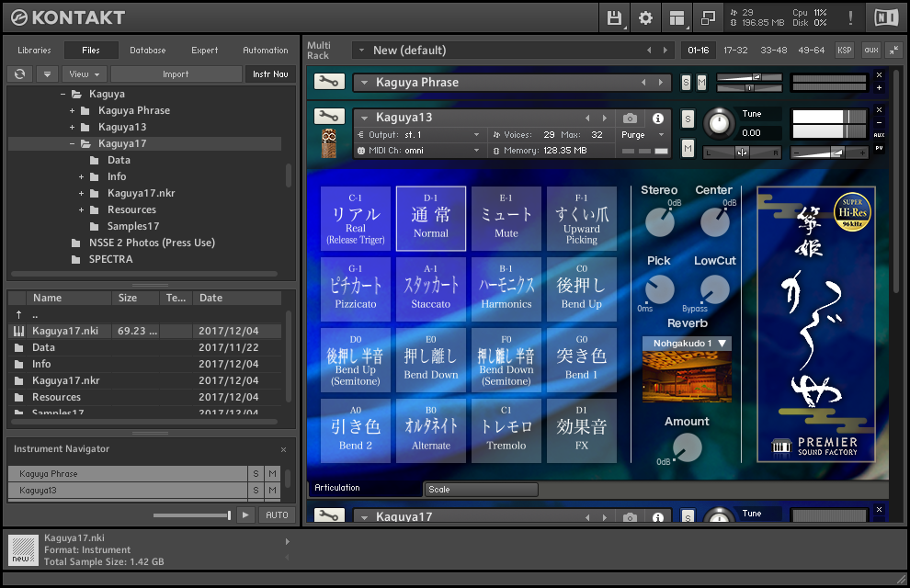
Task: Click the Kaguya17.nki file icon
Action: 19,331
